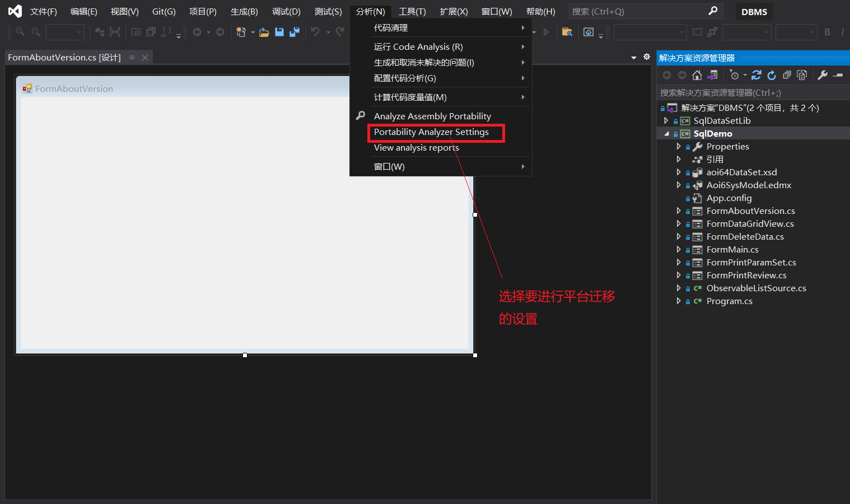The image size is (850, 504).
Task: Select FormPrintReview.cs in Solution Explorer
Action: [746, 275]
